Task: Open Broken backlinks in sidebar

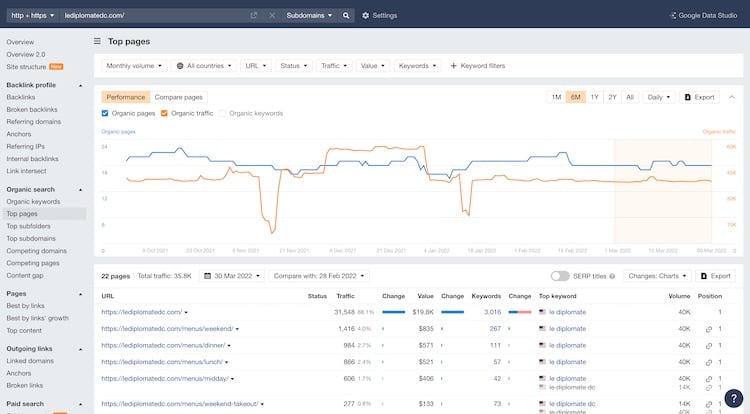Action: [x=32, y=109]
